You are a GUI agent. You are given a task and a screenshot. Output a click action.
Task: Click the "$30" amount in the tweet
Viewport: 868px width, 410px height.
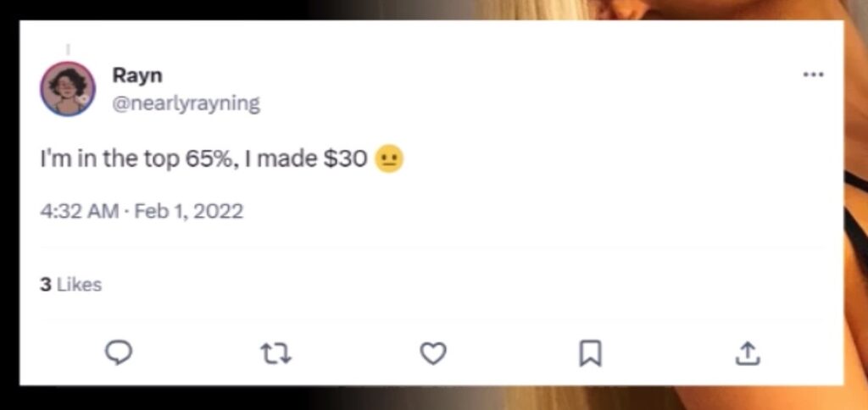[344, 160]
